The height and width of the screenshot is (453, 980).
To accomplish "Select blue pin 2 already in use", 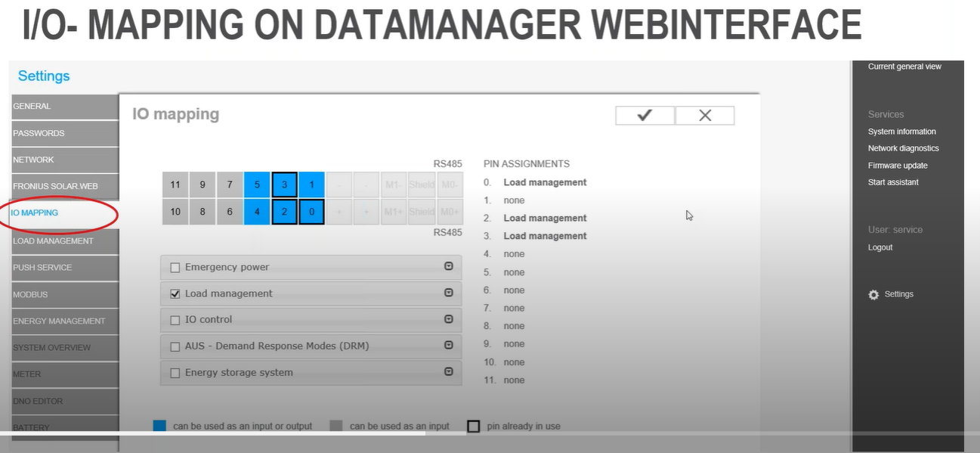I will pos(284,212).
